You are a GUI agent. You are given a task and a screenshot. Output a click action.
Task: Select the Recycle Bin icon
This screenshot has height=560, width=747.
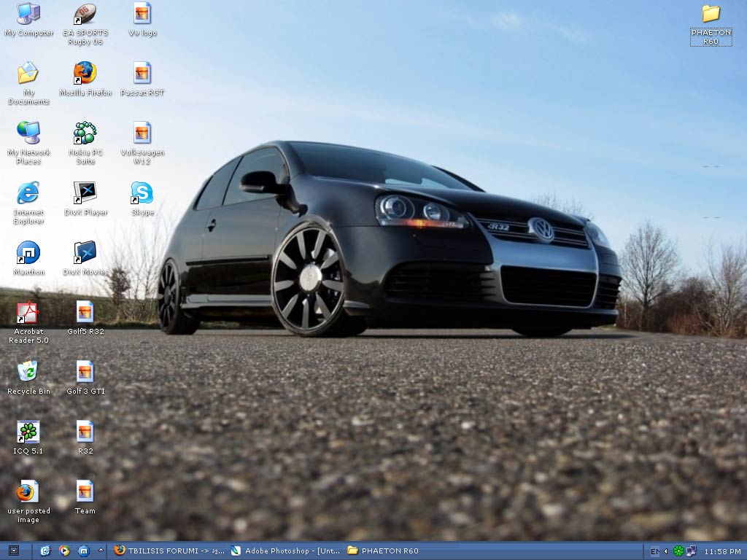[28, 372]
